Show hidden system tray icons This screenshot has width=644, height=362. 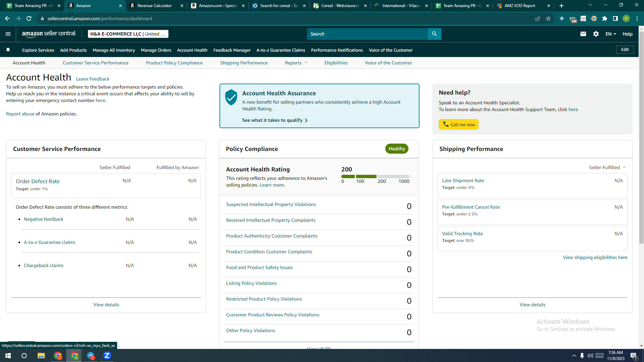574,356
